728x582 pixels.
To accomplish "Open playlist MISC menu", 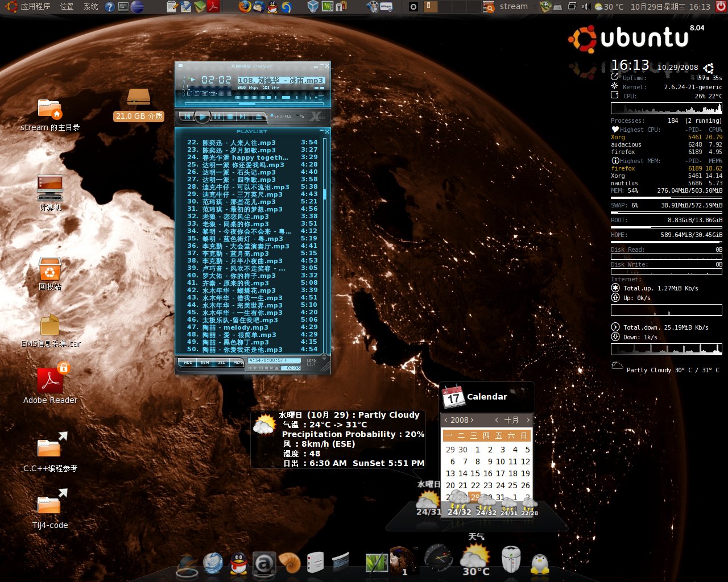I will tap(237, 363).
